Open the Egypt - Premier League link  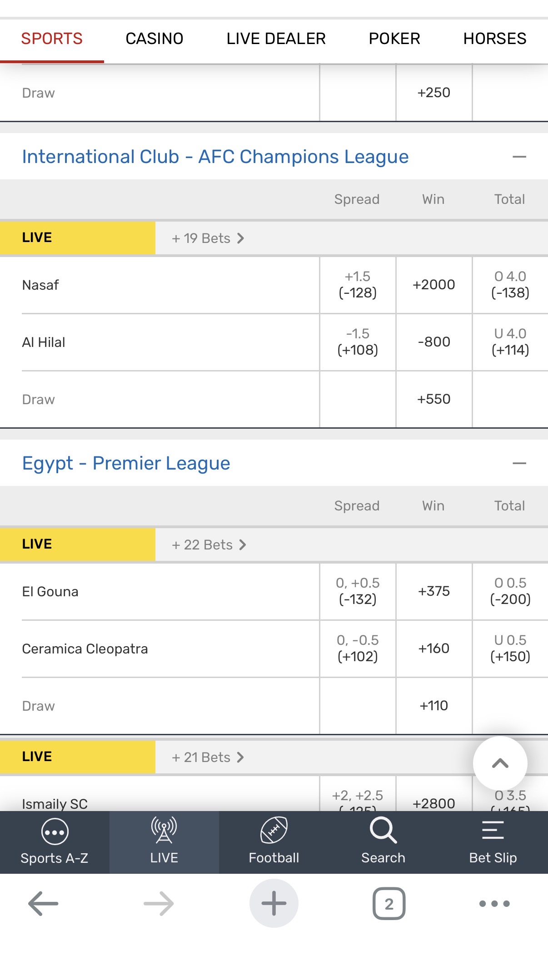click(x=126, y=464)
